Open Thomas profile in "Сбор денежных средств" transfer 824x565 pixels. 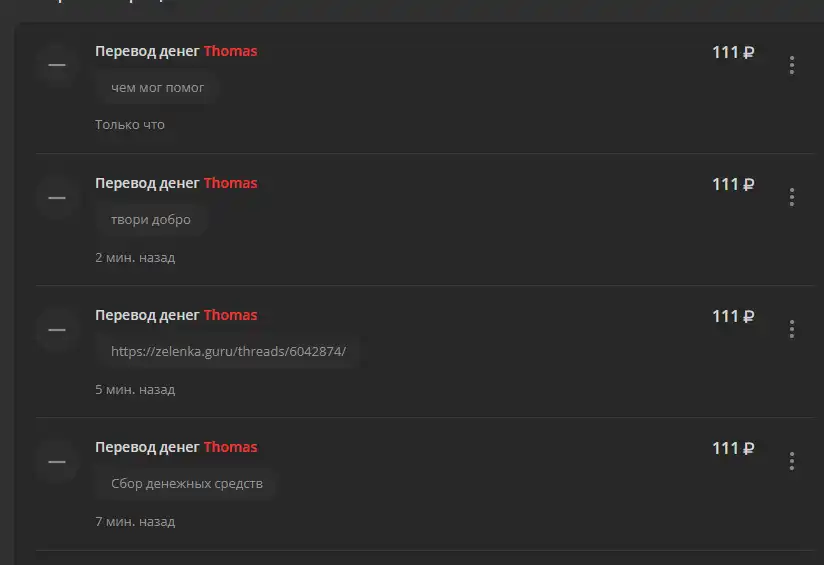(x=230, y=447)
